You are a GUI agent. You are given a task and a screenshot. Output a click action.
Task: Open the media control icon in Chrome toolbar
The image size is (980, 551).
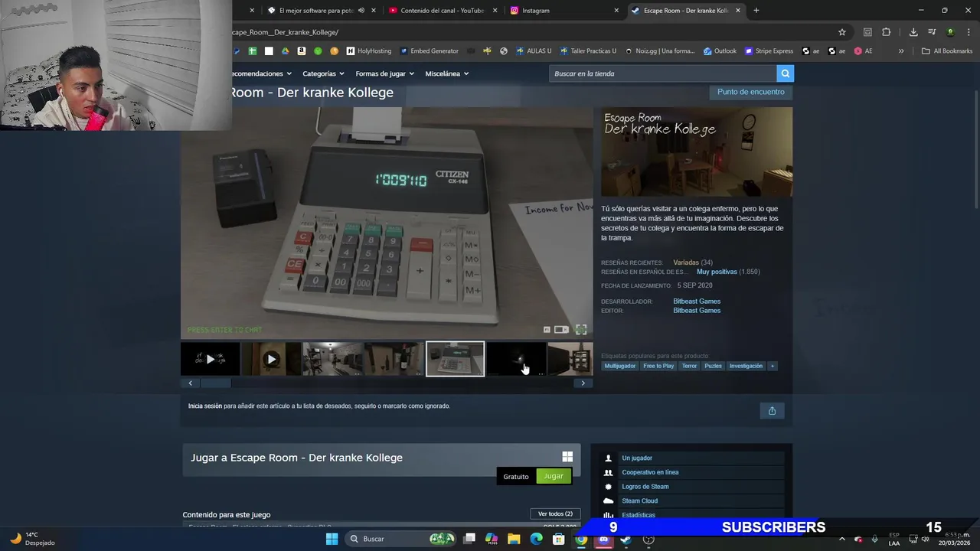[x=932, y=32]
